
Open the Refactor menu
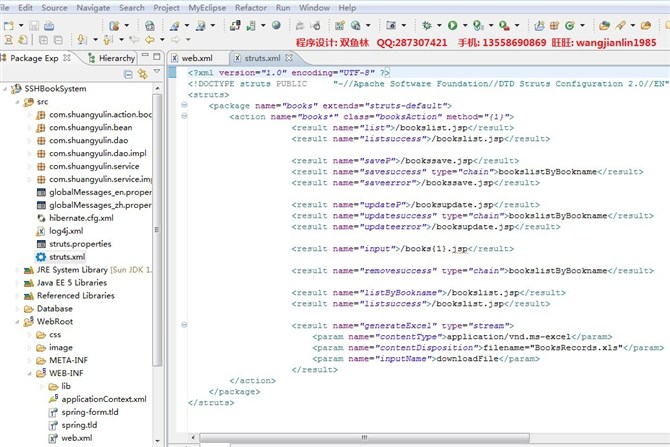(x=251, y=8)
